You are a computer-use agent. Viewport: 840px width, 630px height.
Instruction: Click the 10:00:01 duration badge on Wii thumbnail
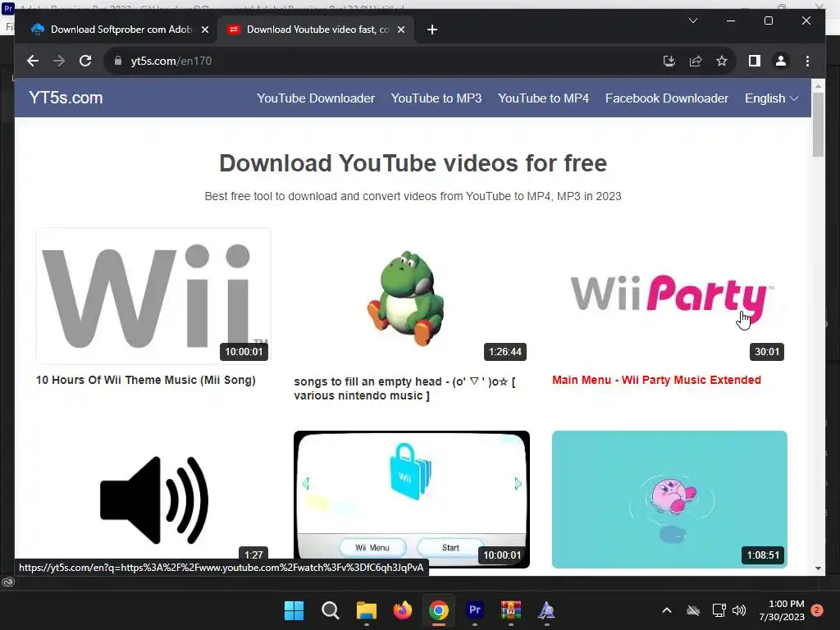(x=244, y=352)
